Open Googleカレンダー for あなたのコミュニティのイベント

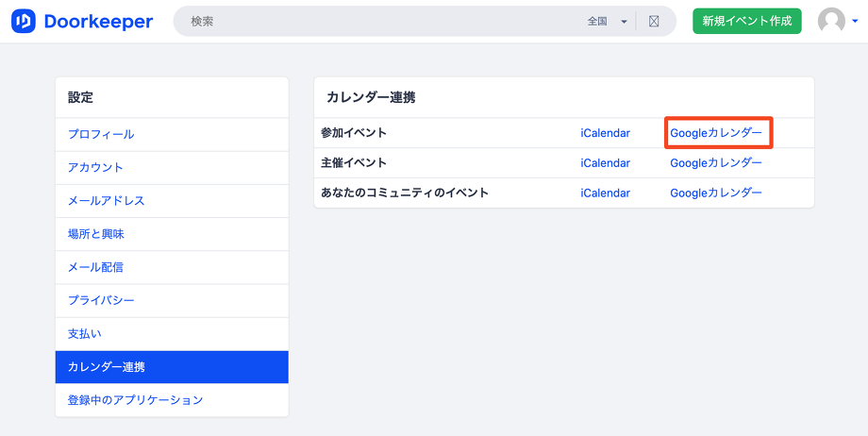[716, 193]
